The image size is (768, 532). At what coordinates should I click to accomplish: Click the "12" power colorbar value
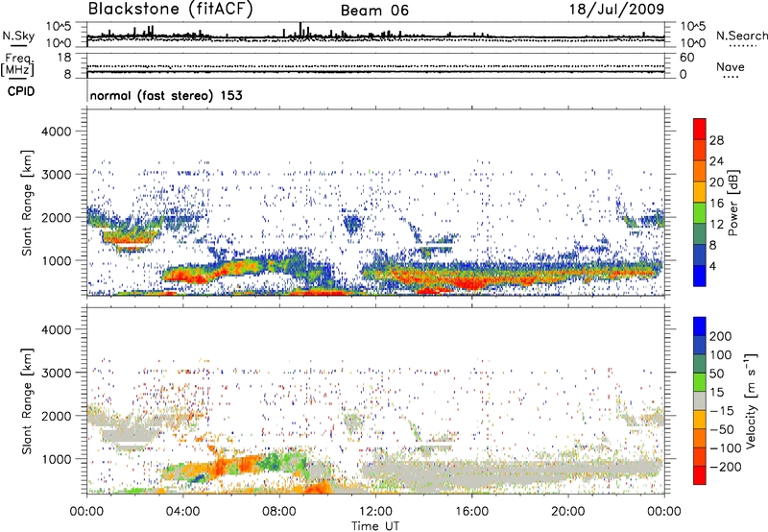pyautogui.click(x=716, y=225)
